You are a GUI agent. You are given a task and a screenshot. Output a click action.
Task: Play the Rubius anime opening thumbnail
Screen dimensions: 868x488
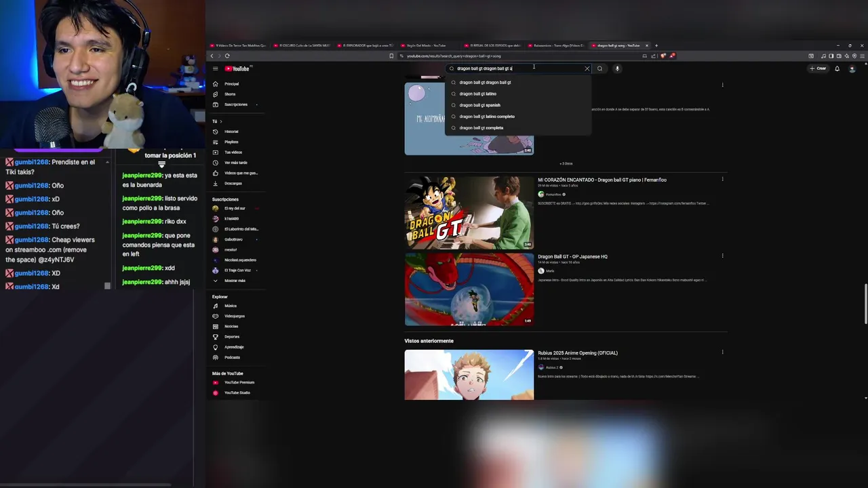(469, 375)
